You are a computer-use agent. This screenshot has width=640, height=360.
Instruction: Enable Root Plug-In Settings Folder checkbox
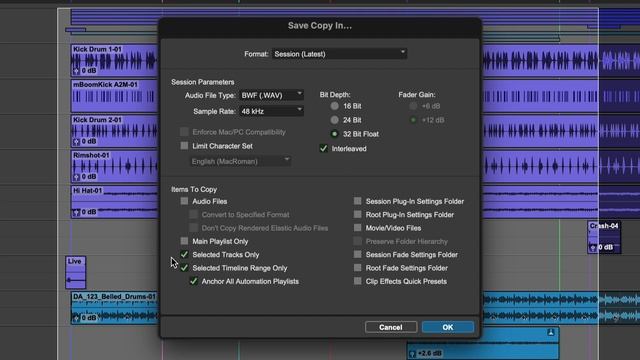358,214
